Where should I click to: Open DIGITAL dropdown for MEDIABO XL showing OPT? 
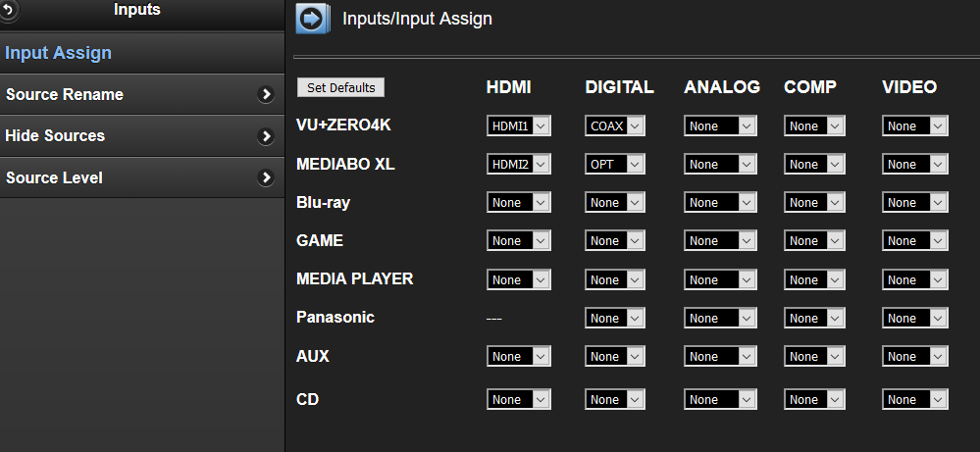click(x=615, y=164)
